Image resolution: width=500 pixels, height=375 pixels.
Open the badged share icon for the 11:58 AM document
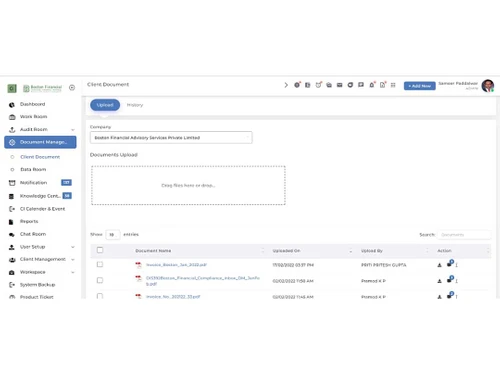point(450,279)
